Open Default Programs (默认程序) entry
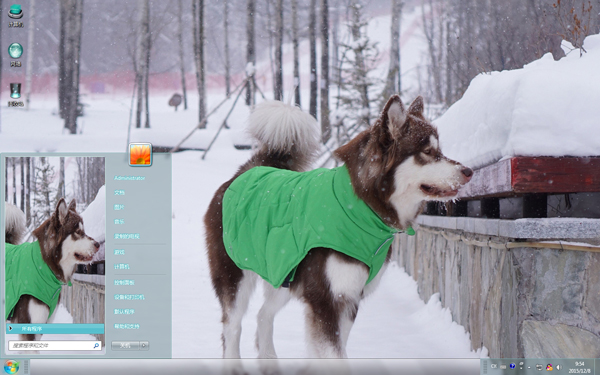The height and width of the screenshot is (375, 600). 124,311
